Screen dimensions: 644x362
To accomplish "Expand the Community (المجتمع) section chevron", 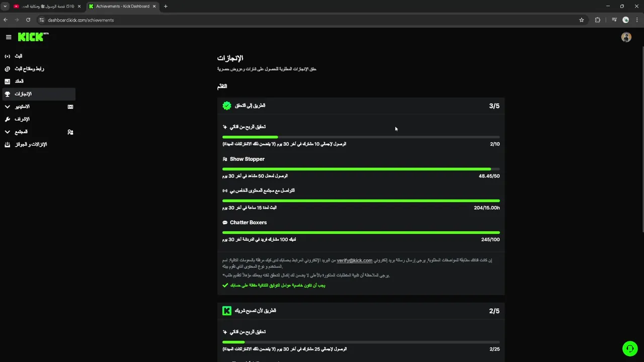I will coord(7,132).
